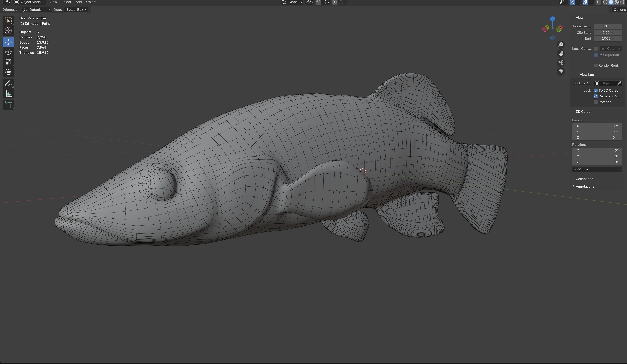Toggle the camera view icon

pyautogui.click(x=561, y=63)
